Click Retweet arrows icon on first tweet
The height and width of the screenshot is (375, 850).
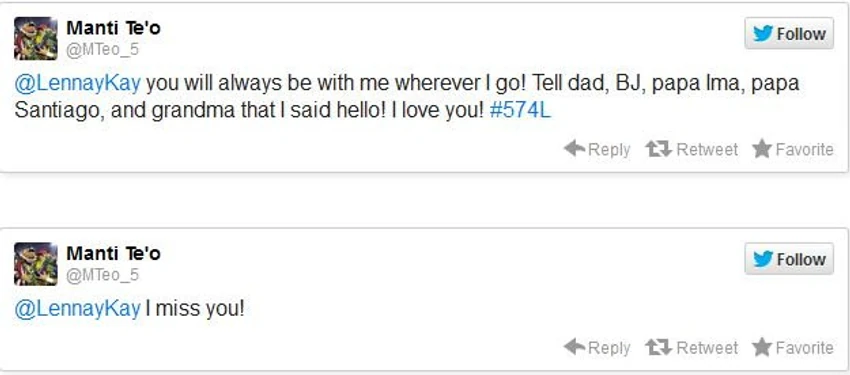[x=659, y=148]
